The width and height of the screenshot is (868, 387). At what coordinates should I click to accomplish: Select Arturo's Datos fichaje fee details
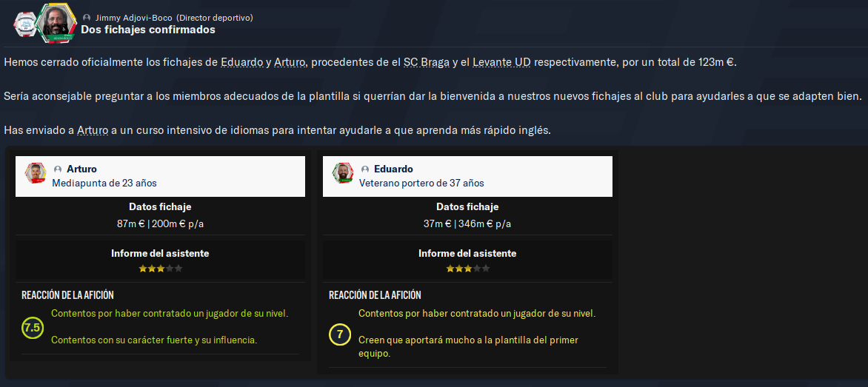tap(160, 224)
